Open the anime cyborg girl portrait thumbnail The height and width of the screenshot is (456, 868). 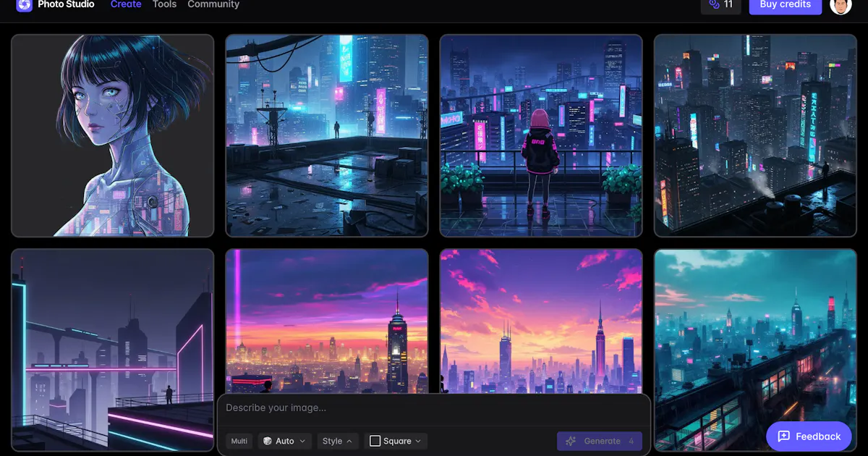coord(113,136)
